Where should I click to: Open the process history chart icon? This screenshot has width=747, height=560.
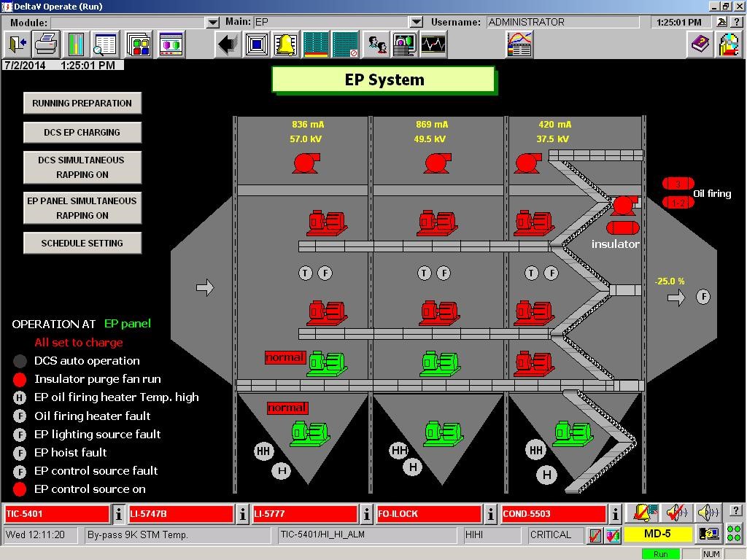pos(519,45)
